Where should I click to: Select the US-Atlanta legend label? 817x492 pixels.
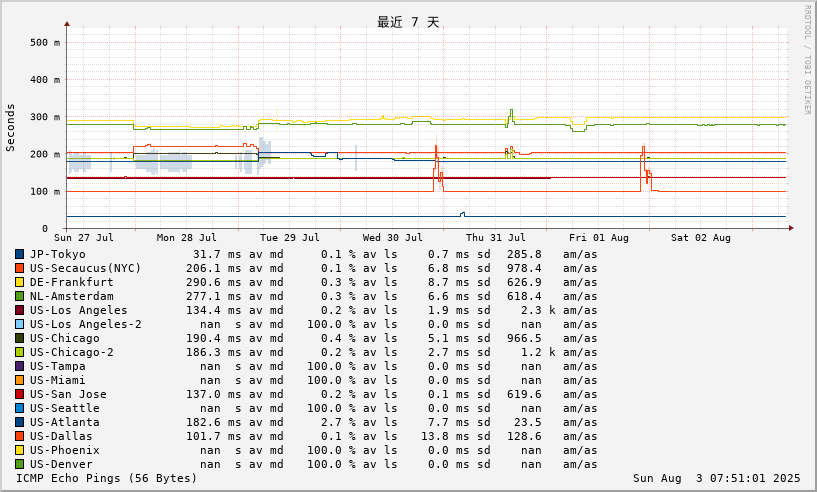point(65,422)
